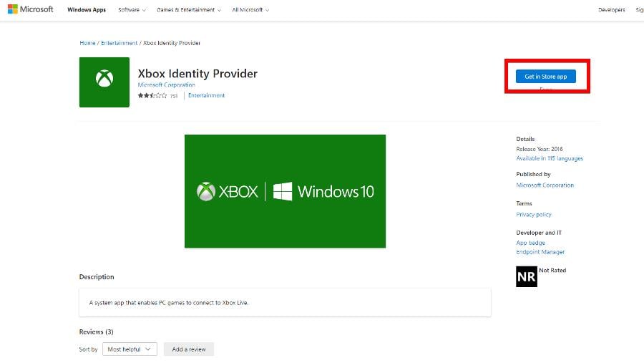Open the App badge link
Screen dimensions: 644x363
pos(531,243)
